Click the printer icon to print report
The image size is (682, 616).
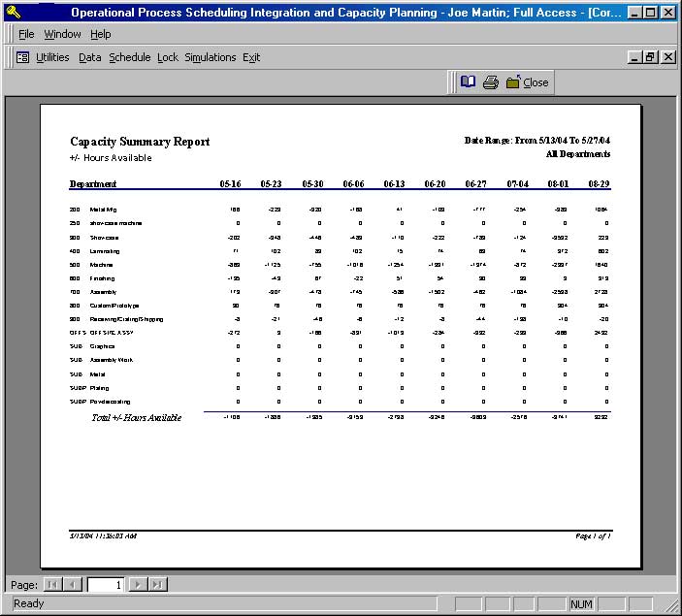(491, 81)
